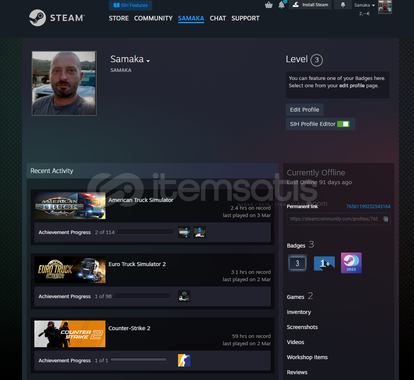
Task: Click the profile URL input field
Action: [x=338, y=219]
